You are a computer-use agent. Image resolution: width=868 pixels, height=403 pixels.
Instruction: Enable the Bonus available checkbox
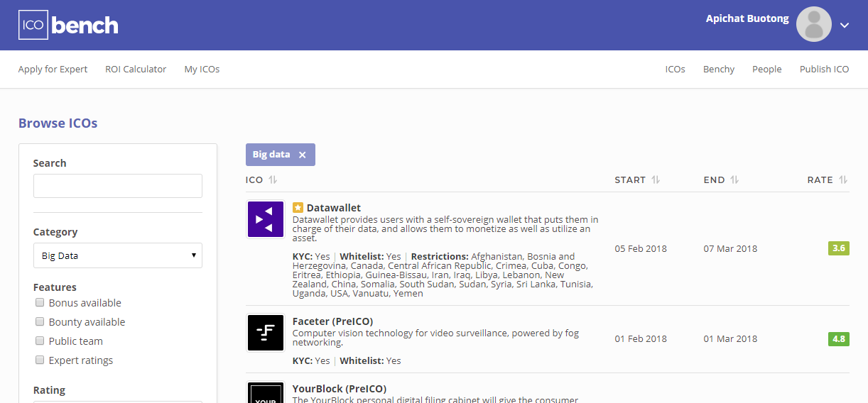(40, 302)
